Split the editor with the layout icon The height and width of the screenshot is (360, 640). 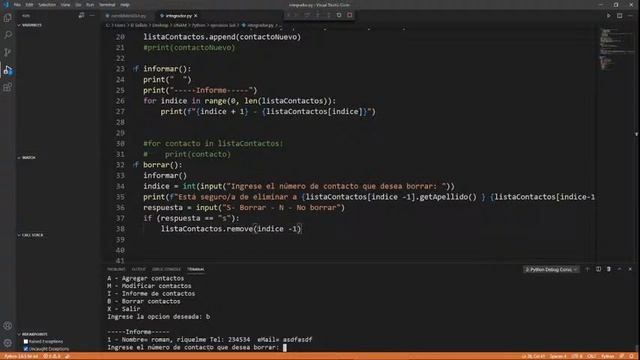point(620,16)
